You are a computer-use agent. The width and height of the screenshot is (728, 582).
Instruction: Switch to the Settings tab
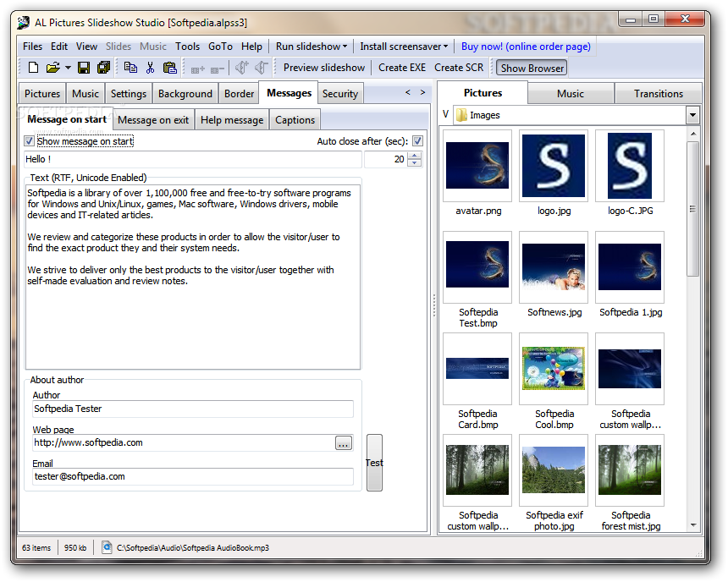click(129, 94)
